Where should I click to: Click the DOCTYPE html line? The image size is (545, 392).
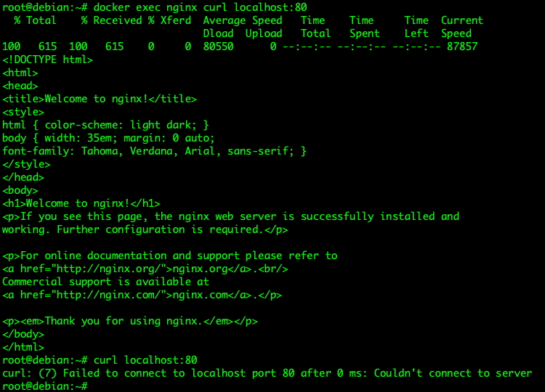[x=48, y=60]
